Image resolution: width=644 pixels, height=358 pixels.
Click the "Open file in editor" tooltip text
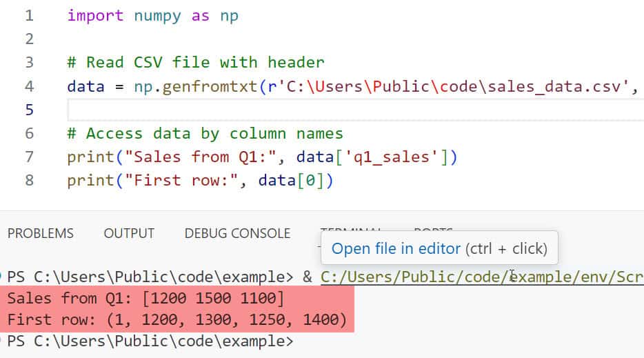pos(396,248)
